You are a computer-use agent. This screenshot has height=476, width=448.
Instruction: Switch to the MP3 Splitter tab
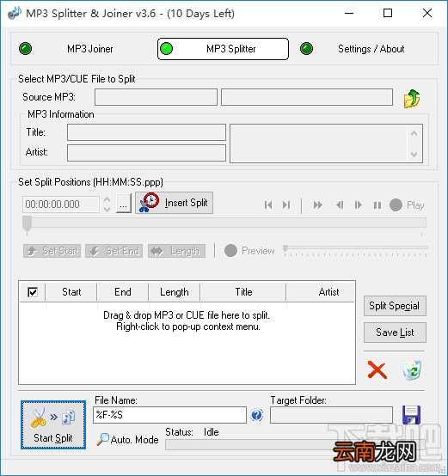click(x=223, y=49)
